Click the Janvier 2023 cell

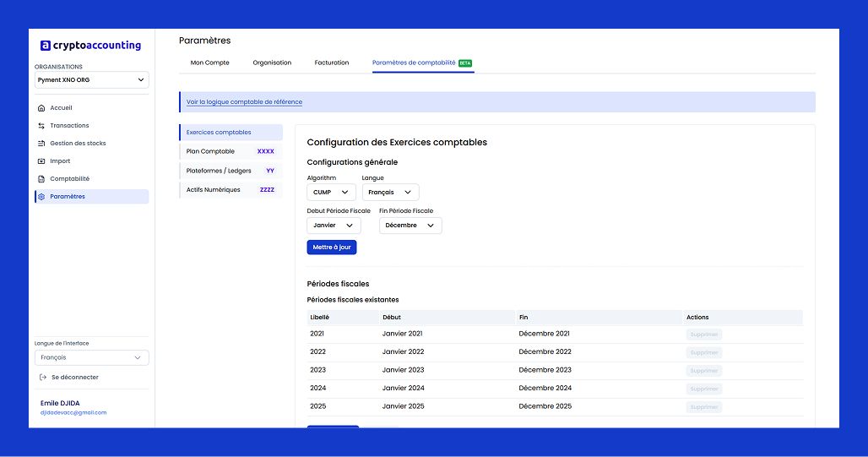click(403, 370)
